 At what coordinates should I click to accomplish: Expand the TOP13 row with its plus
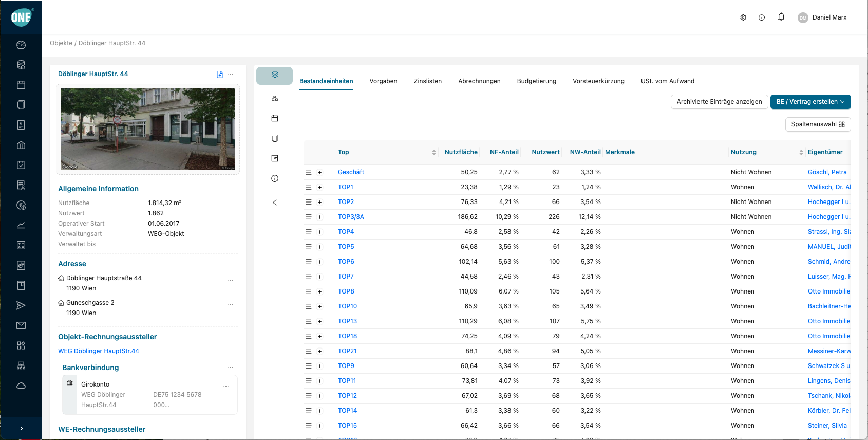point(319,321)
